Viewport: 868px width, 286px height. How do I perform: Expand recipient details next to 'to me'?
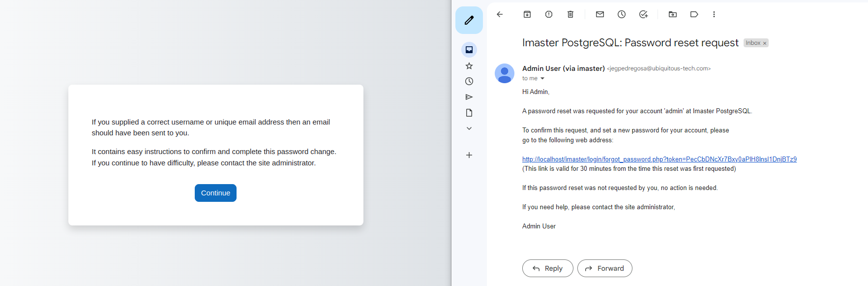coord(542,79)
